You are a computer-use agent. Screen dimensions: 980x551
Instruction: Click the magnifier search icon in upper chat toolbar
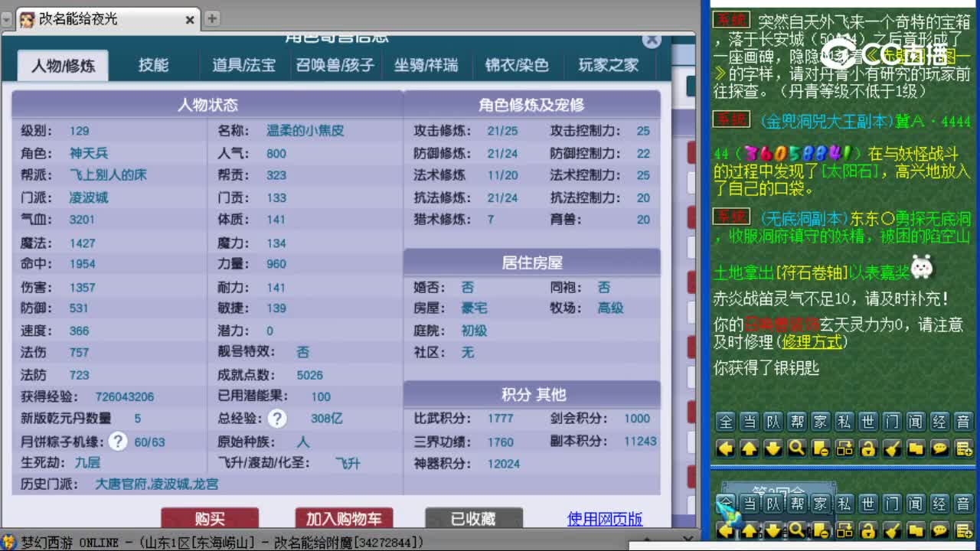tap(797, 448)
